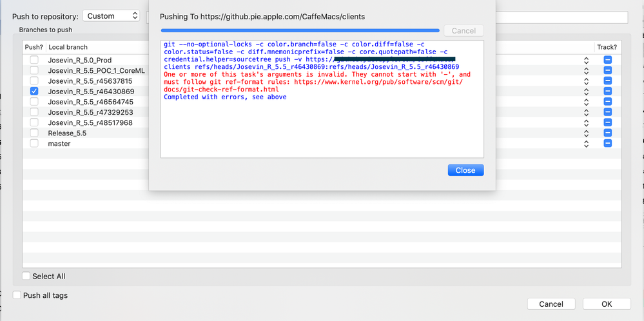Select the Josevin_R_5.5_r47329253 branch name
644x321 pixels.
pyautogui.click(x=90, y=112)
